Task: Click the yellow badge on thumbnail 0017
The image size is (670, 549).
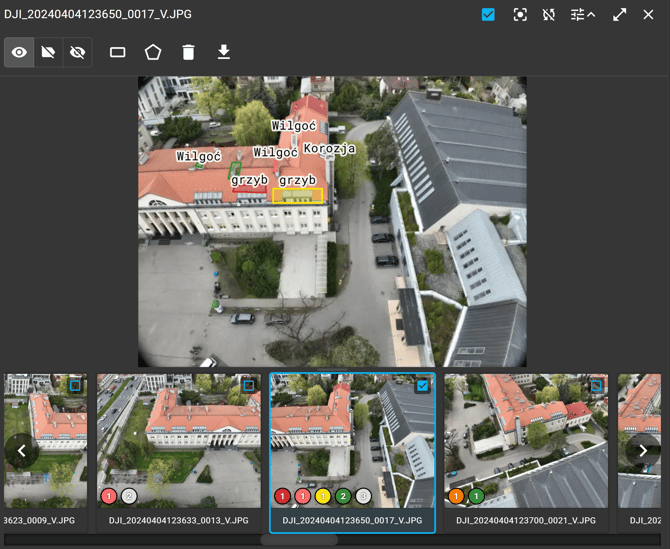Action: 323,496
